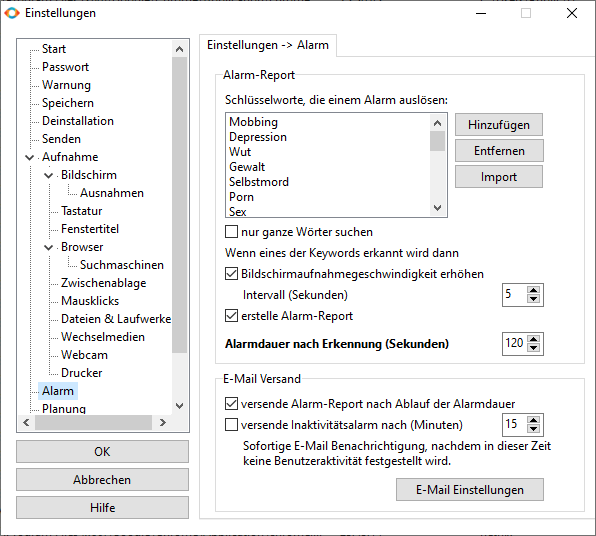
Task: Select keyword Selbstmord in the list
Action: coord(258,182)
